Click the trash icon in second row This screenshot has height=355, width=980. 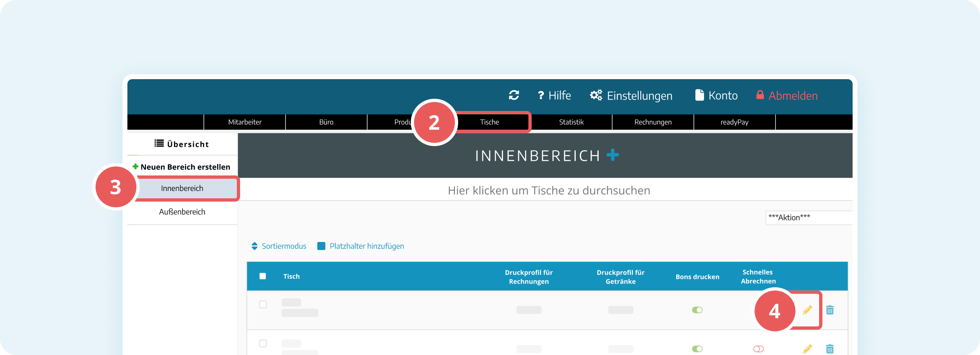[830, 349]
